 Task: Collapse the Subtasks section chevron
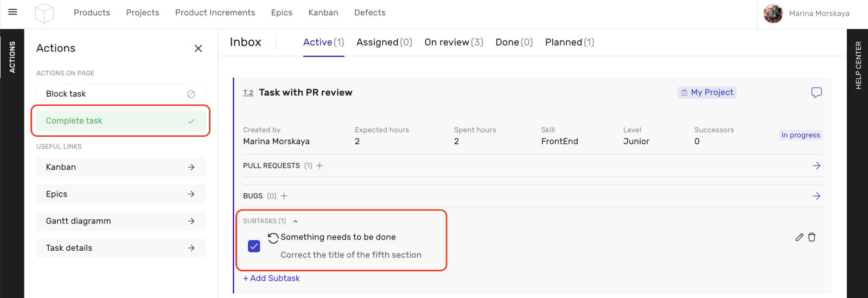[295, 221]
